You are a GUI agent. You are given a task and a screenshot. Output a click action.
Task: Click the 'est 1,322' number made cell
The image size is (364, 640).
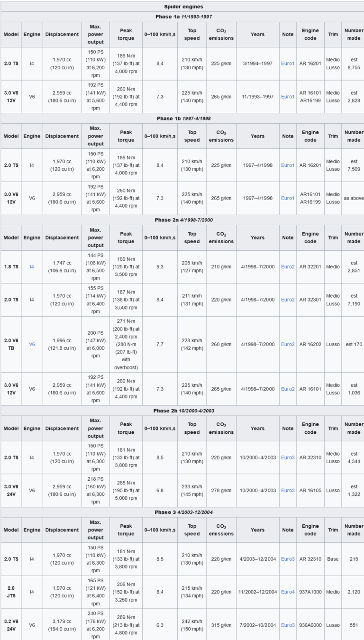coord(354,490)
